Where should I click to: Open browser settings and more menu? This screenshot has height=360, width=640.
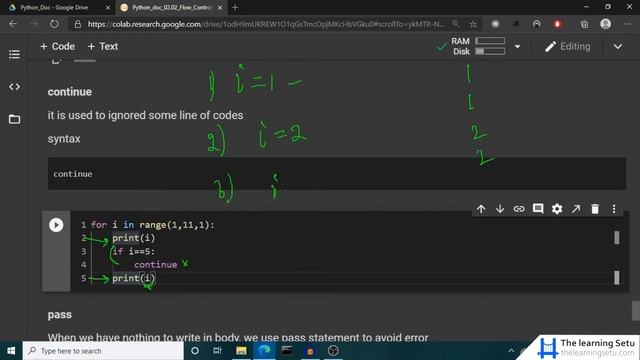click(627, 24)
